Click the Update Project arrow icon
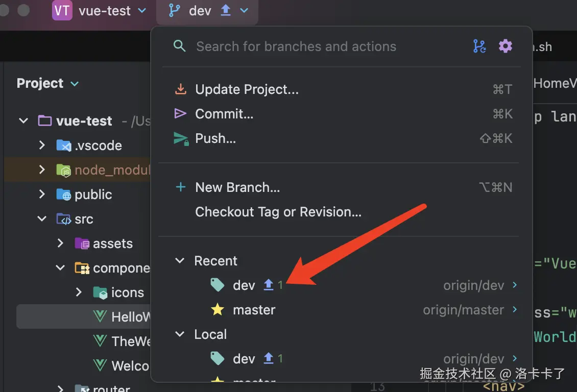Screen dimensions: 577x392 pos(180,89)
